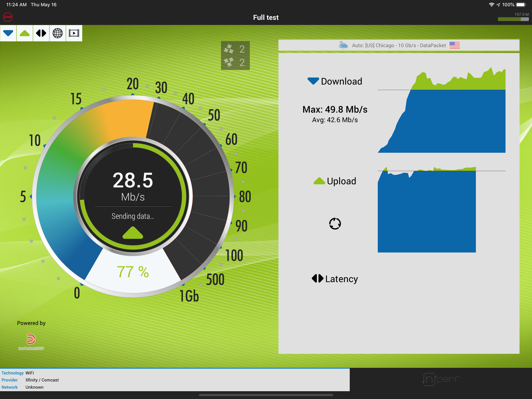Open the video streaming test icon

[74, 33]
